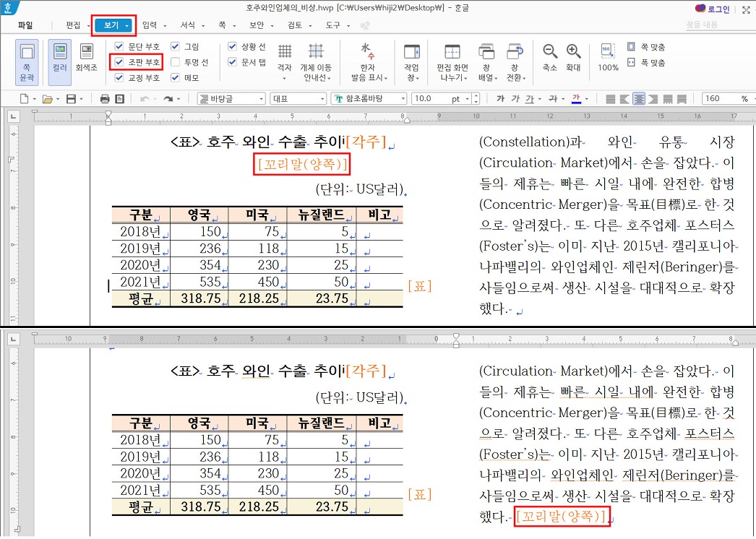Uncheck 문단 부호 checkbox
756x539 pixels.
point(119,46)
